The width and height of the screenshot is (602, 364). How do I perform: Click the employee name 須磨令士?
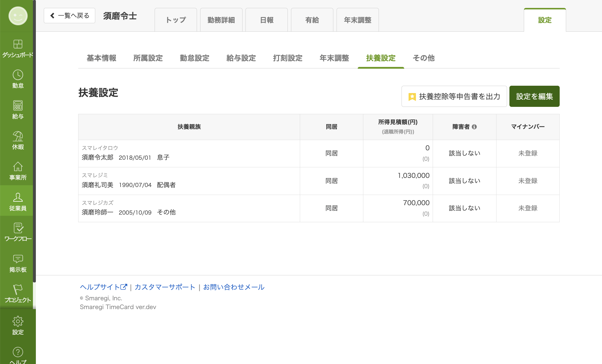(x=120, y=16)
